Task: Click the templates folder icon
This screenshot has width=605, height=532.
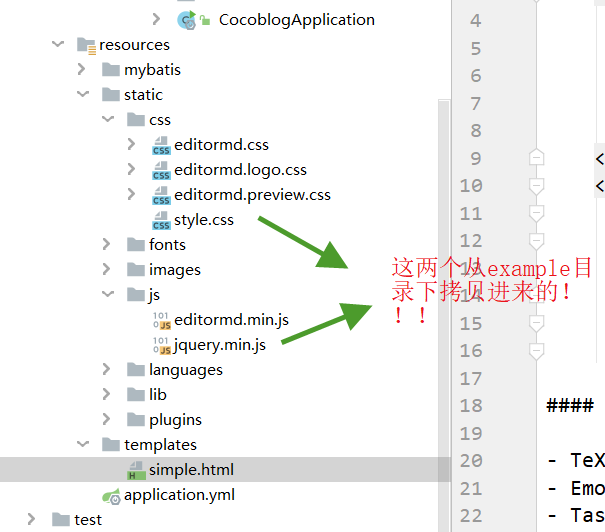Action: [111, 444]
